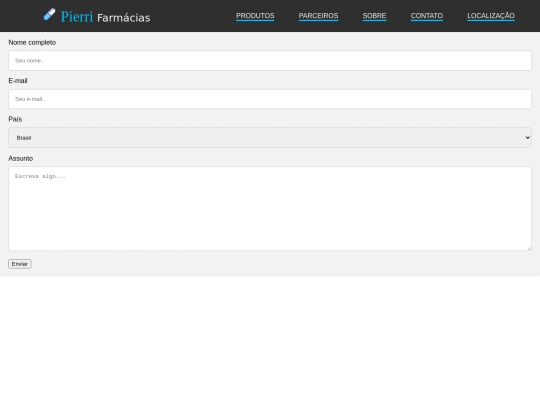Open the País dropdown showing Brasil
540x405 pixels.
[270, 138]
